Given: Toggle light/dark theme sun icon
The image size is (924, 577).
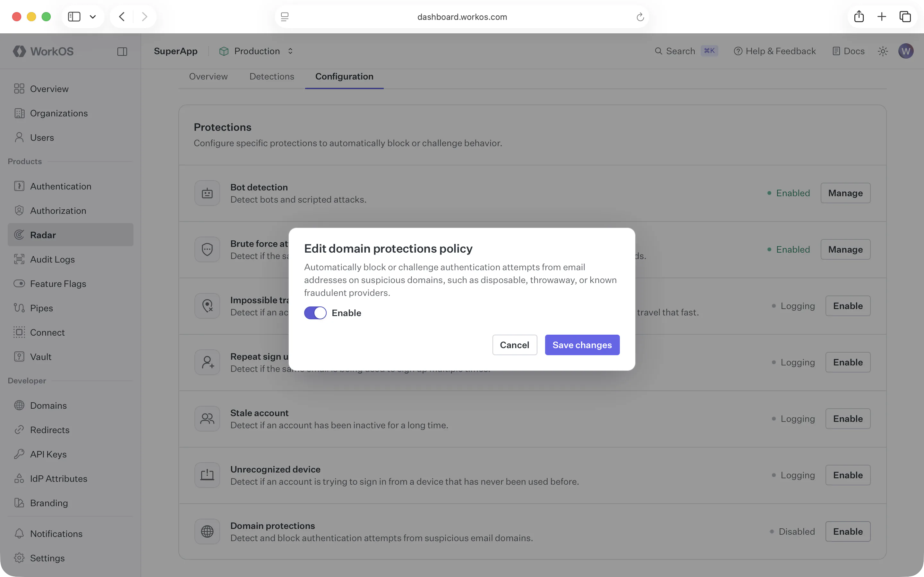Looking at the screenshot, I should [882, 51].
